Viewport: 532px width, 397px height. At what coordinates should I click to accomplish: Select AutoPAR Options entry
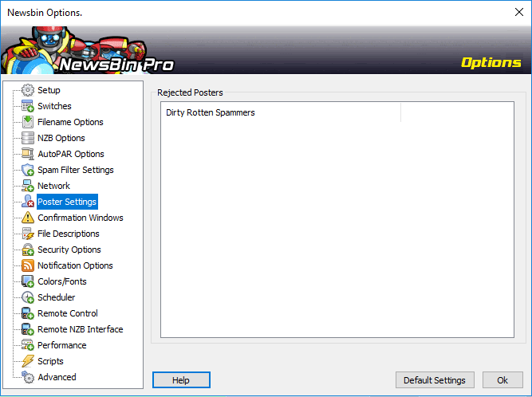tap(70, 154)
